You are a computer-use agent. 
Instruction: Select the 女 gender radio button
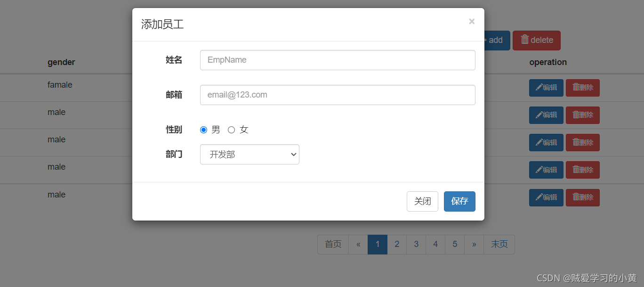pyautogui.click(x=231, y=130)
